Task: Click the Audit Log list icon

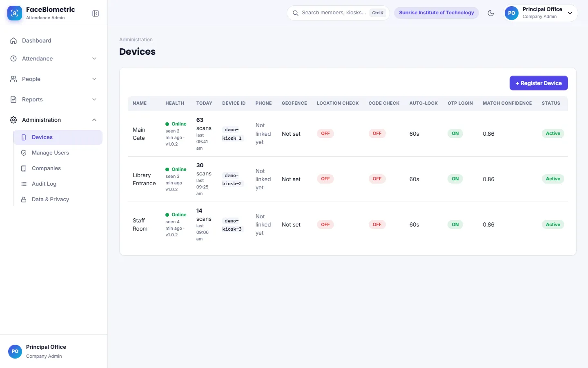Action: tap(24, 184)
